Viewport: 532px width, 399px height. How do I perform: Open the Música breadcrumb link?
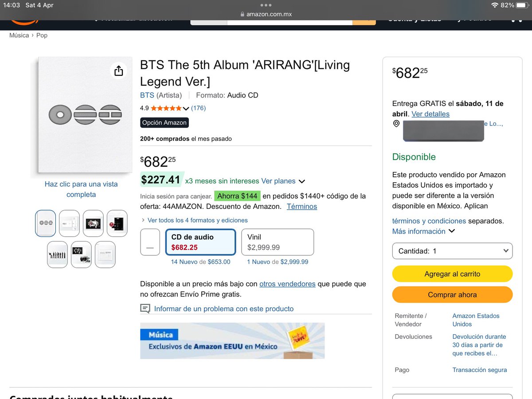tap(19, 35)
